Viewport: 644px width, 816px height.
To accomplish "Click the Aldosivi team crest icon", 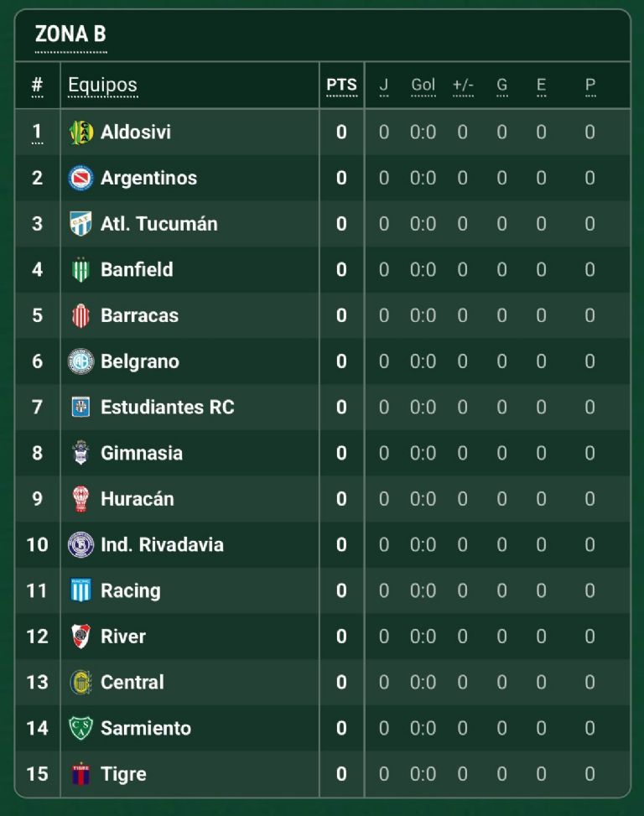I will coord(80,132).
